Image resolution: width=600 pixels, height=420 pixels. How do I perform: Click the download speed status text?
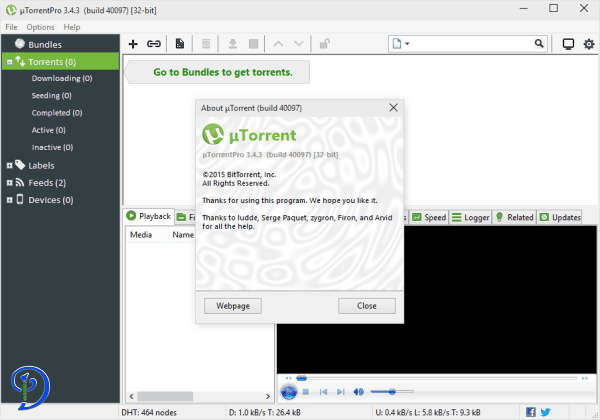(265, 412)
